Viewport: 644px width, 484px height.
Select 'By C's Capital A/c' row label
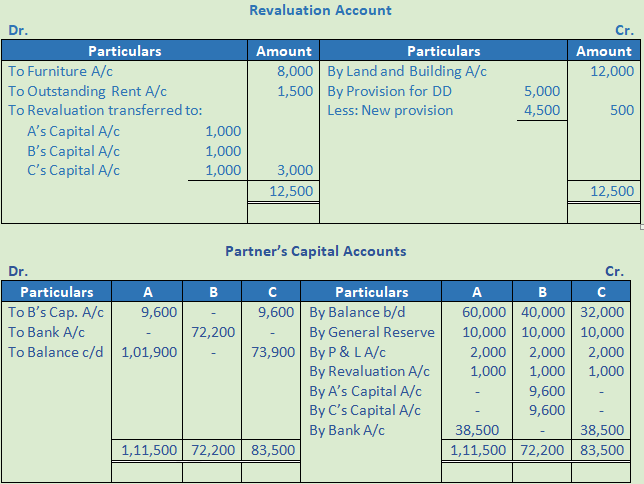coord(365,410)
